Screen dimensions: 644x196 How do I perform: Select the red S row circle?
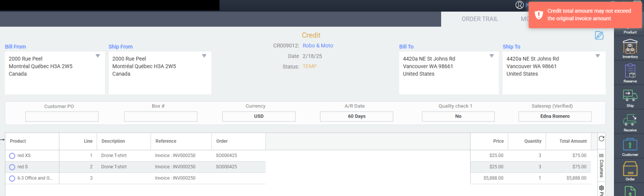12,167
